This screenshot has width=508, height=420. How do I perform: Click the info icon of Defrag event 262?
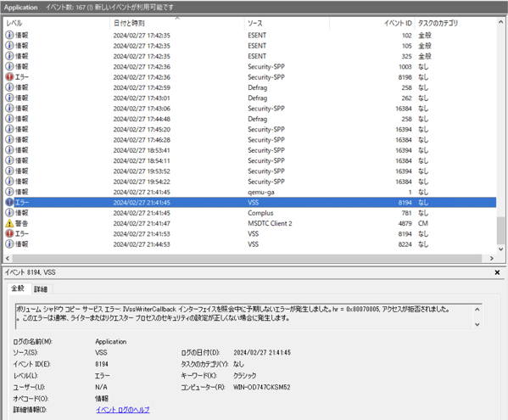pyautogui.click(x=9, y=98)
